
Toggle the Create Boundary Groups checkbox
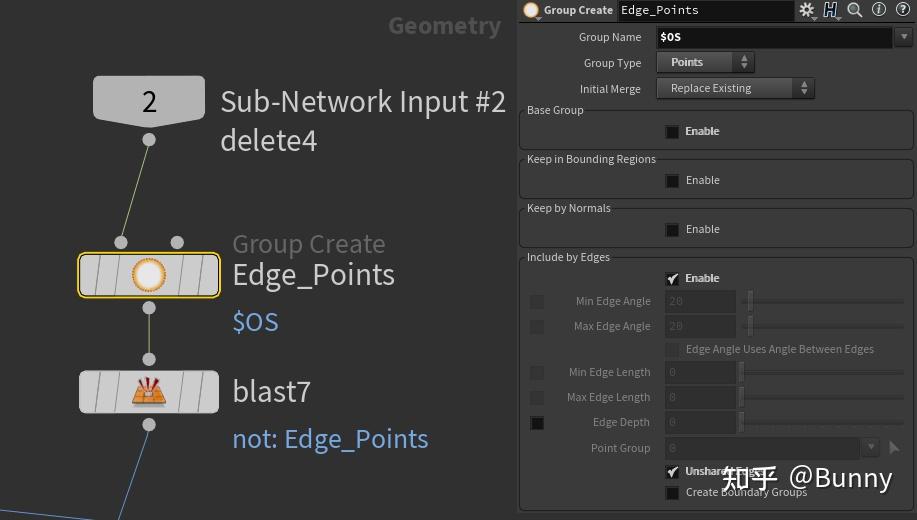672,492
